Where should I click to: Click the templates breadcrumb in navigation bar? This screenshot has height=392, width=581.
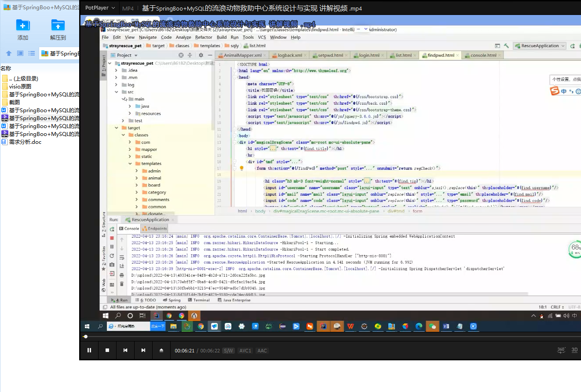(x=207, y=46)
